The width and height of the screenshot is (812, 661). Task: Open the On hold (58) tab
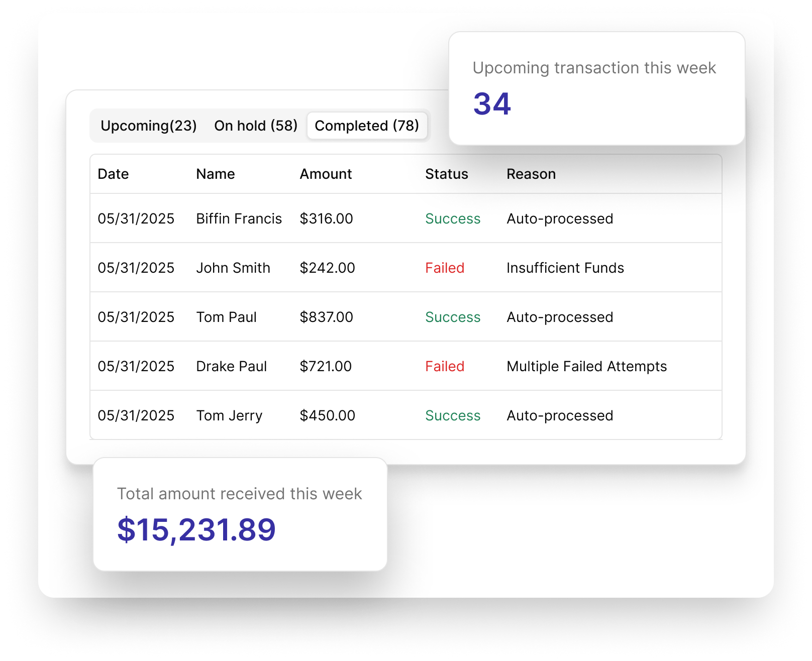click(x=255, y=126)
